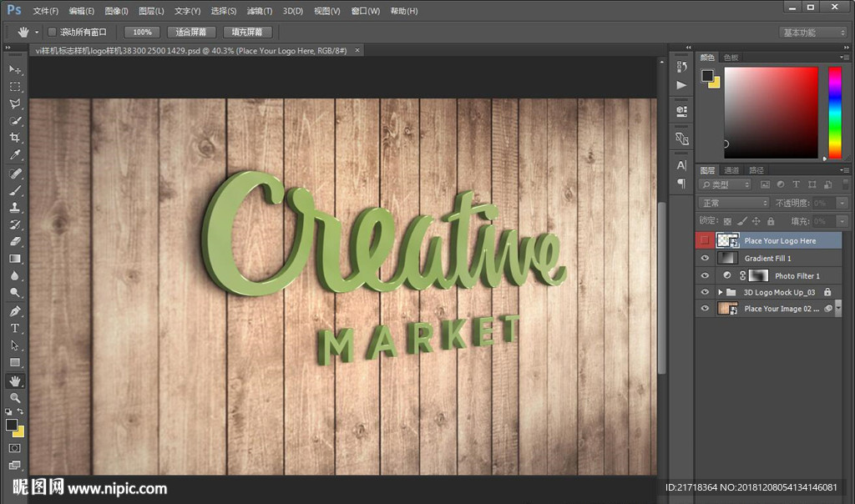Click the foreground color swatch in toolbox

(12, 425)
